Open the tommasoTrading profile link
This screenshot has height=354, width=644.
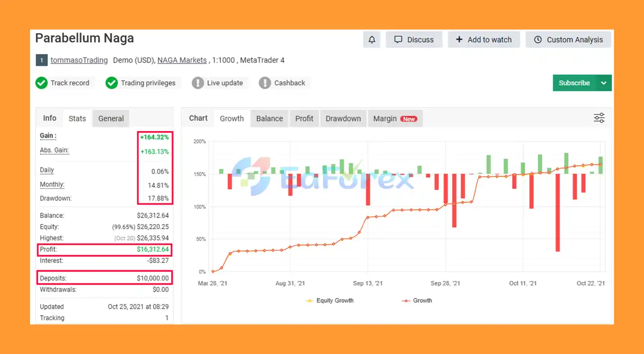pos(79,60)
